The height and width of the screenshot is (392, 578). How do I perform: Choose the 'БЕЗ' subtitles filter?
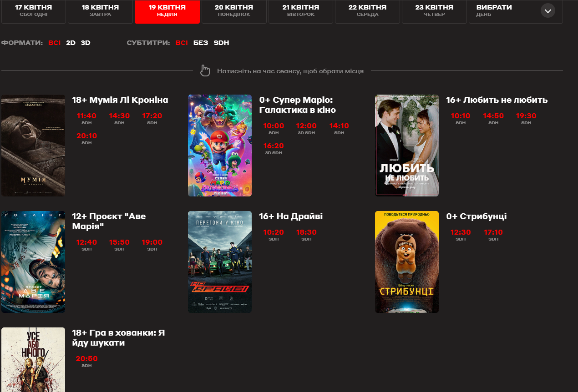pyautogui.click(x=201, y=43)
